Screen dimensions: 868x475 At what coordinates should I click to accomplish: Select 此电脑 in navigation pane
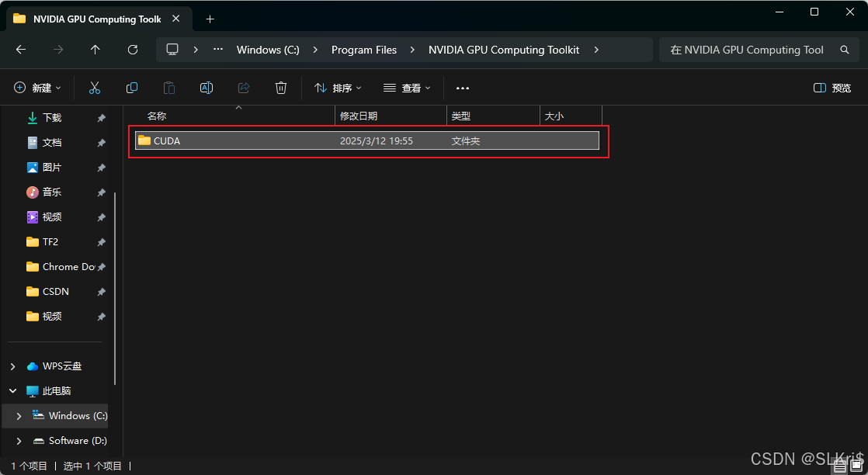pos(57,391)
